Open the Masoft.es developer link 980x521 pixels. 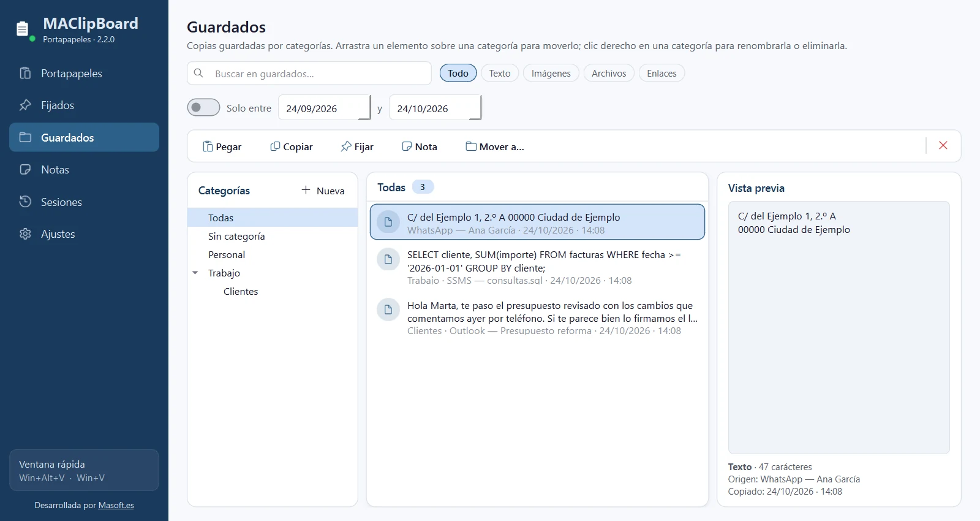pos(116,506)
